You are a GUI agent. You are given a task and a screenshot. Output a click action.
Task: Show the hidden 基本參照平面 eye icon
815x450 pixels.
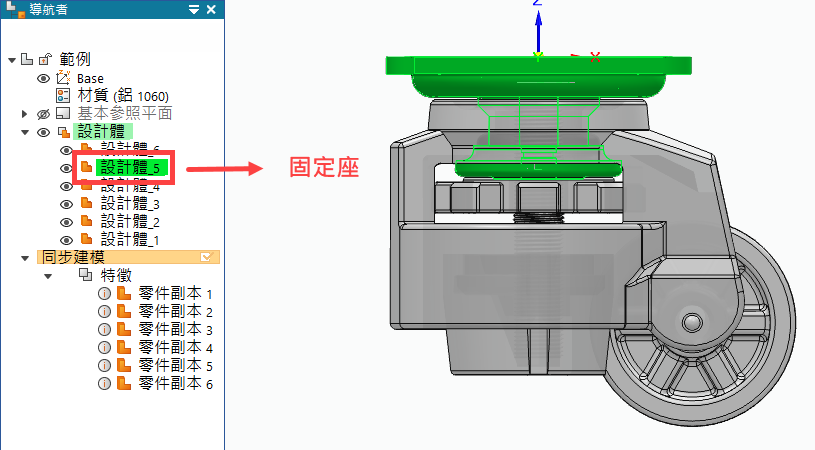pos(43,114)
